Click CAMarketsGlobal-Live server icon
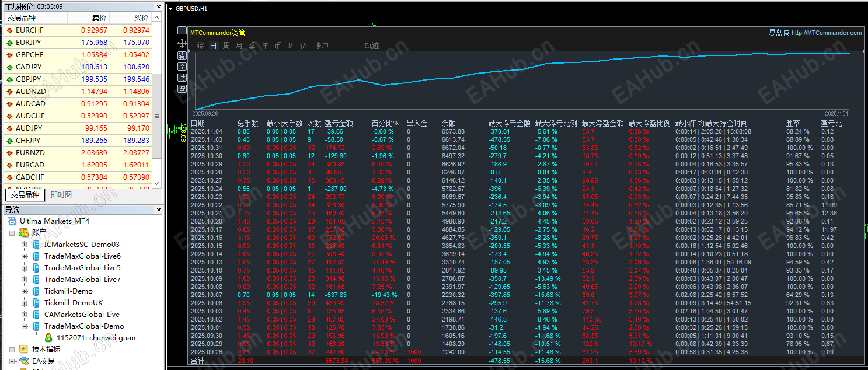Image resolution: width=868 pixels, height=370 pixels. tap(36, 315)
